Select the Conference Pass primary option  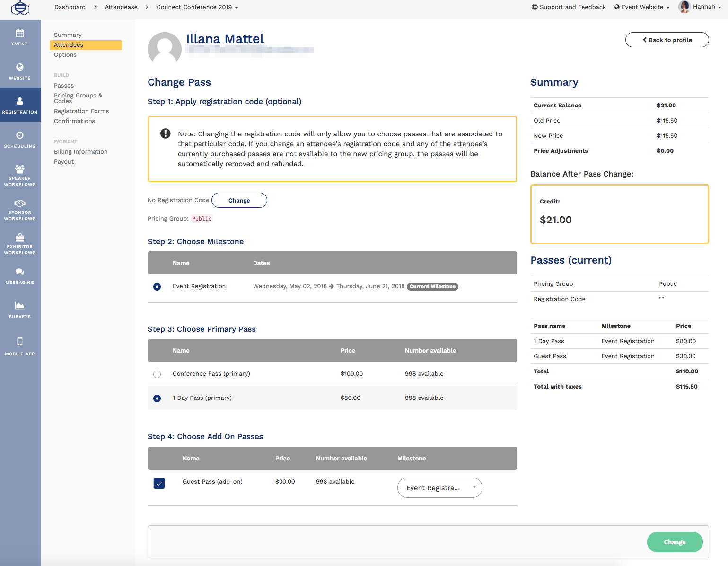[x=157, y=374]
